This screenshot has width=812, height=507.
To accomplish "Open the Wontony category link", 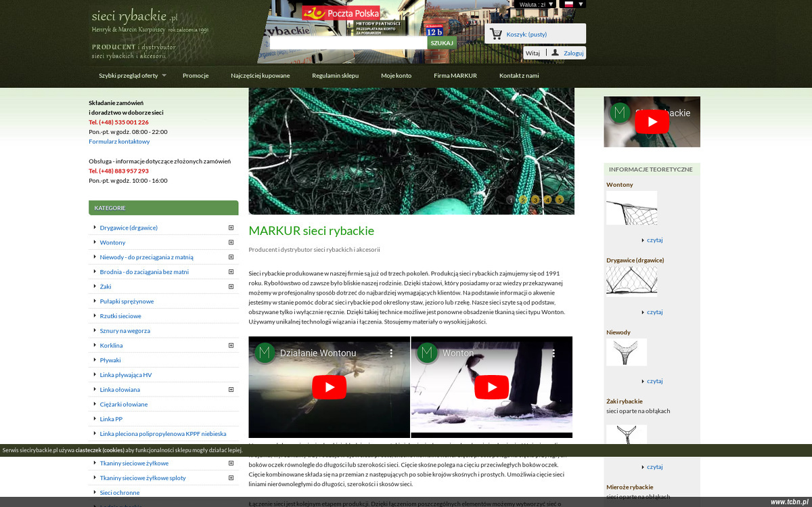I will (112, 242).
